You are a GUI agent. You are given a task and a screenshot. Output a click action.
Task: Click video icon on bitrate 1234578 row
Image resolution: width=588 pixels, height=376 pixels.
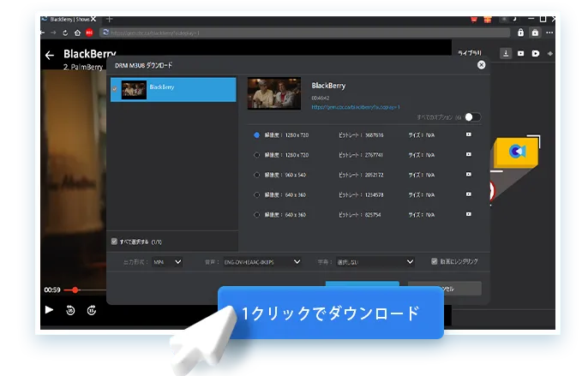click(x=468, y=194)
